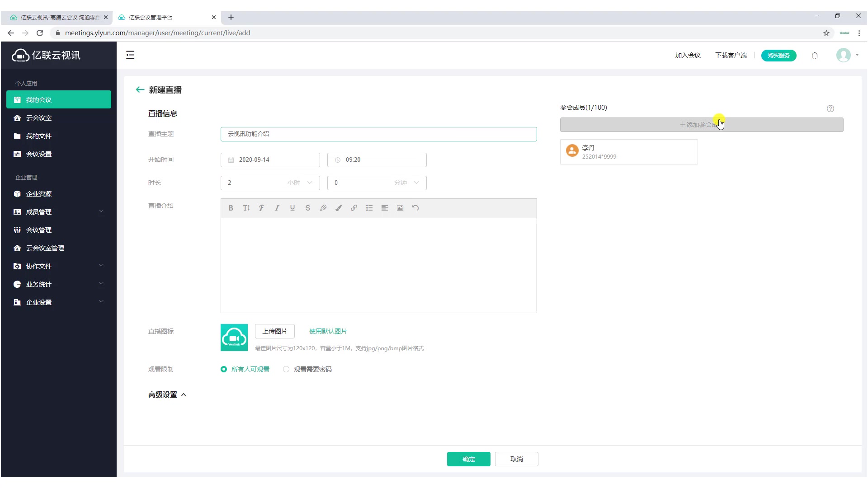Open the start date picker
The image size is (868, 488).
pos(270,160)
